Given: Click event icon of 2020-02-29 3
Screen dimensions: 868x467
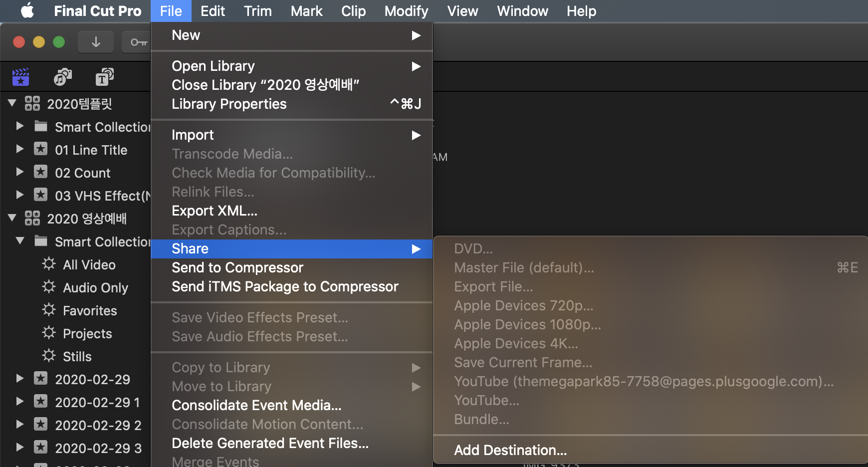Looking at the screenshot, I should (x=41, y=447).
